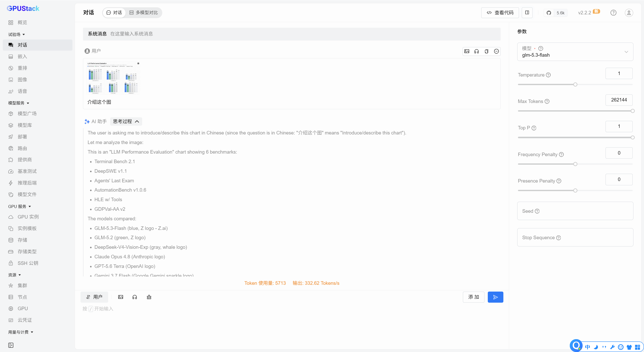
Task: Add an image to the user message
Action: pos(467,51)
